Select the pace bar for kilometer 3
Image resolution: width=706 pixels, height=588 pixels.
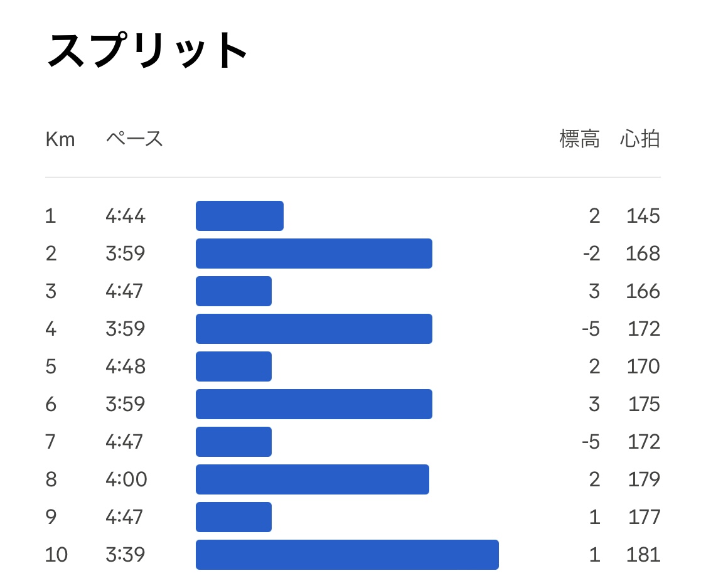tap(233, 291)
